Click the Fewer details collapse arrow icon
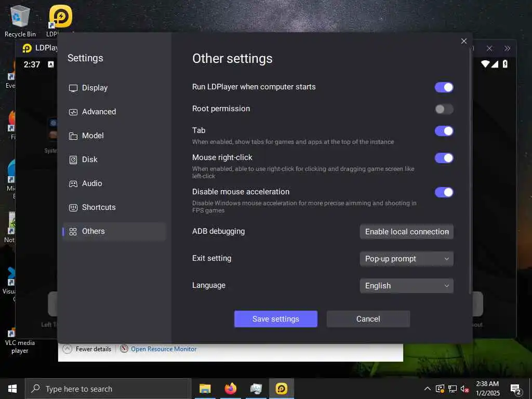 [67, 349]
